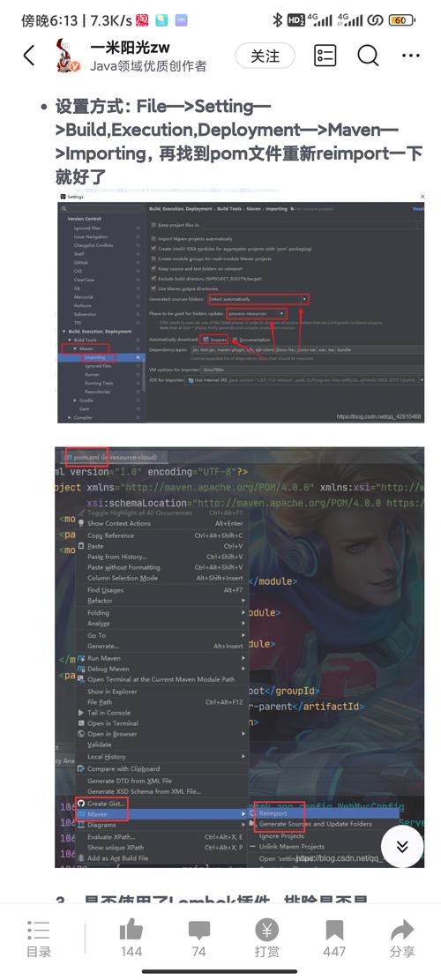Open author avatar of 一米阳光zw

click(67, 55)
